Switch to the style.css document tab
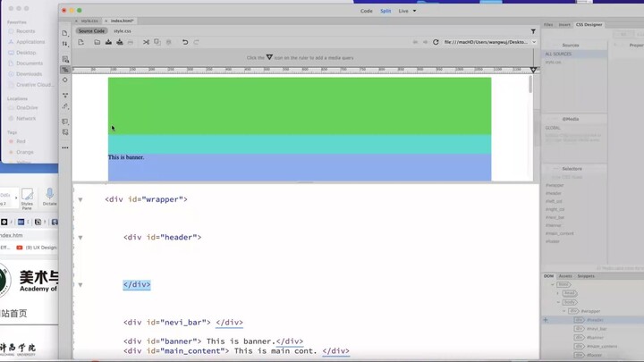Image resolution: width=644 pixels, height=362 pixels. tap(89, 21)
